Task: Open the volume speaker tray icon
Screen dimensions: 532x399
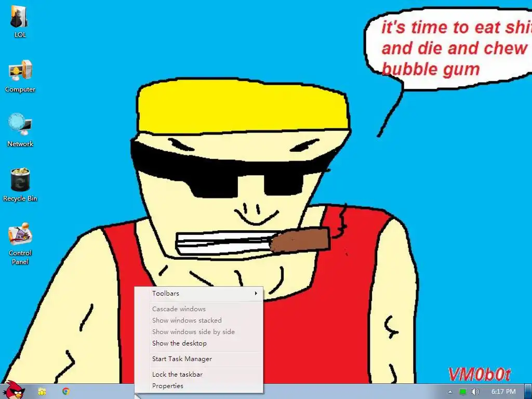Action: (475, 392)
